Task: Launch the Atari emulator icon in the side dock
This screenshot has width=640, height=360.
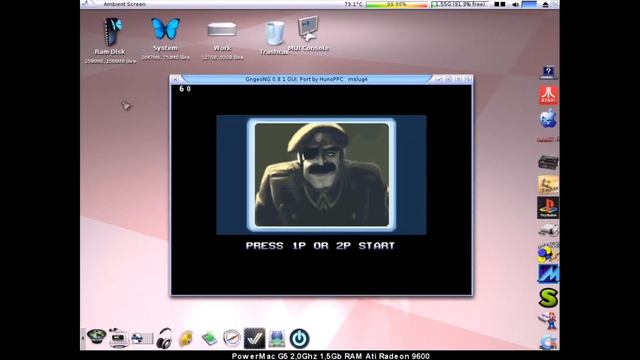Action: 549,95
